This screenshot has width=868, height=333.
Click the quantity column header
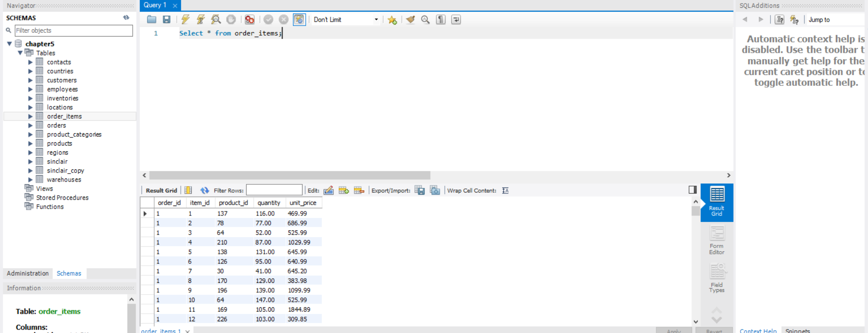click(269, 203)
